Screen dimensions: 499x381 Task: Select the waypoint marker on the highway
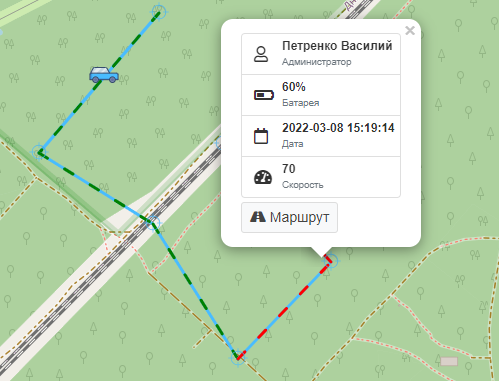tap(153, 222)
